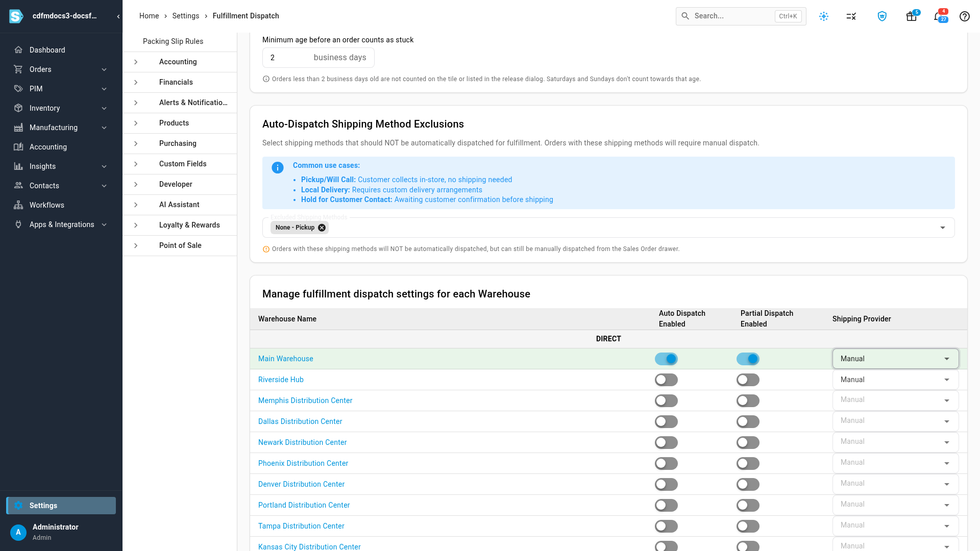This screenshot has width=980, height=551.
Task: Enable Auto Dispatch for Riverside Hub
Action: [666, 380]
